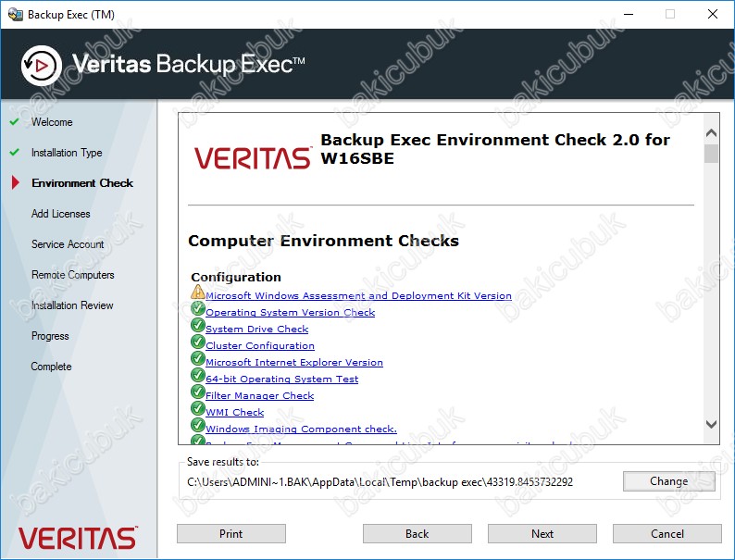Viewport: 735px width, 560px height.
Task: Click green check icon beside Microsoft Internet Explorer Version
Action: tap(198, 359)
